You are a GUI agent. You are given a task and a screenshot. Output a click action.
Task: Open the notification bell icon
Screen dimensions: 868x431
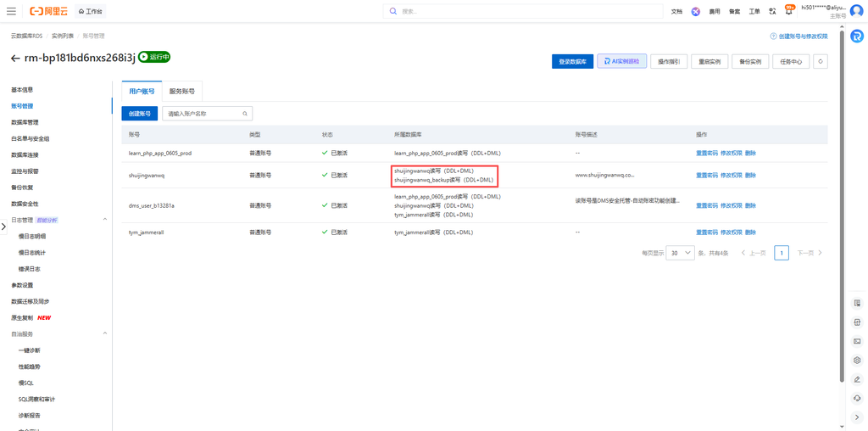point(789,11)
